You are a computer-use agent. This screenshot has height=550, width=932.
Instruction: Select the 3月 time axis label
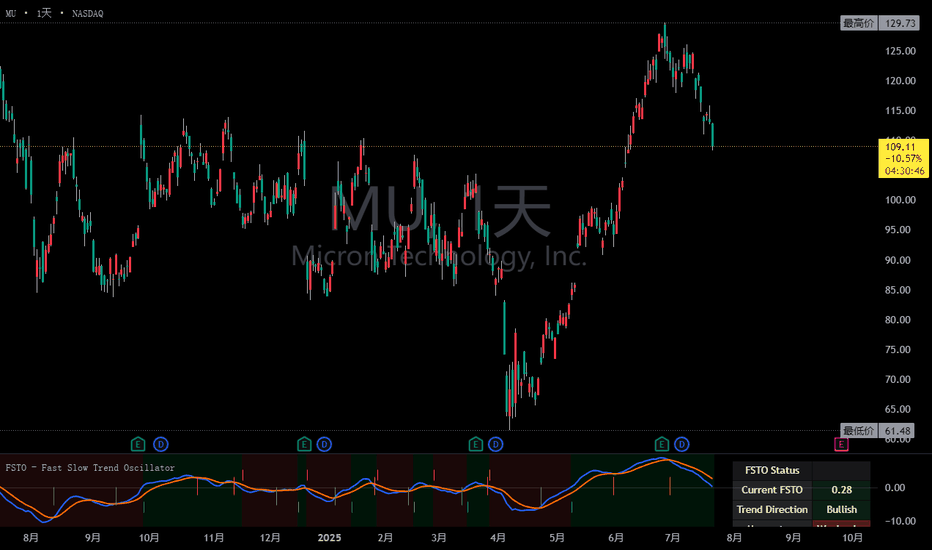click(x=439, y=538)
